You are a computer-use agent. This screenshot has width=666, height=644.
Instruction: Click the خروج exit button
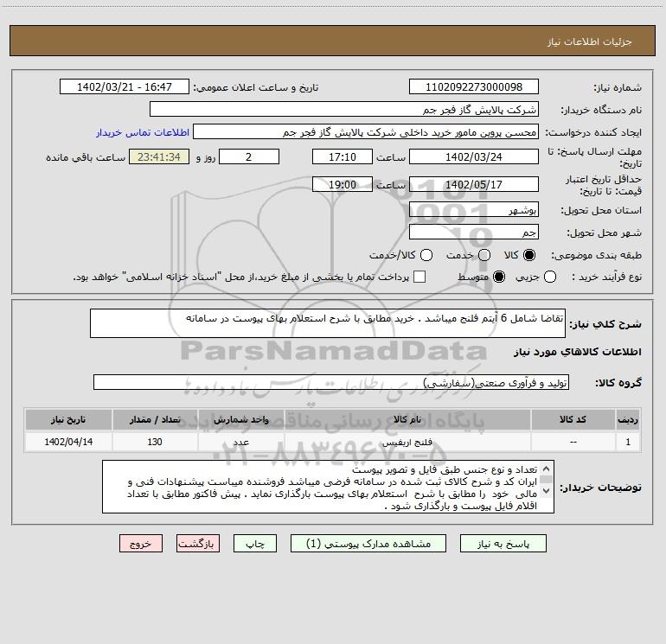(141, 544)
